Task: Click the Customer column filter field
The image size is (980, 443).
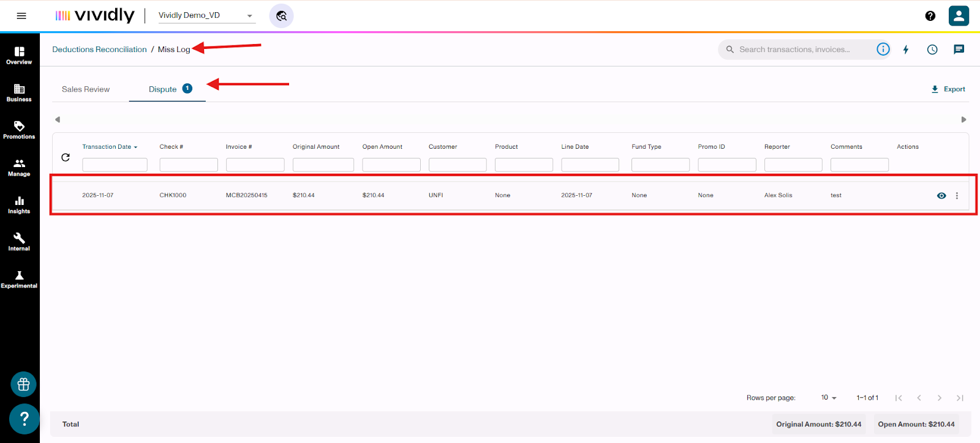Action: pyautogui.click(x=458, y=165)
